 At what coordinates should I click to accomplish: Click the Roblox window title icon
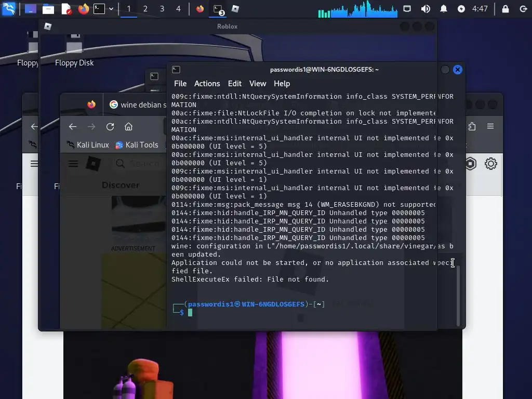pos(48,26)
